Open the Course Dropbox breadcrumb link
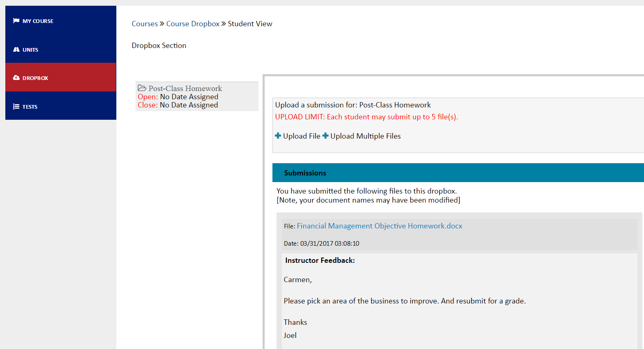The width and height of the screenshot is (644, 349). point(193,24)
